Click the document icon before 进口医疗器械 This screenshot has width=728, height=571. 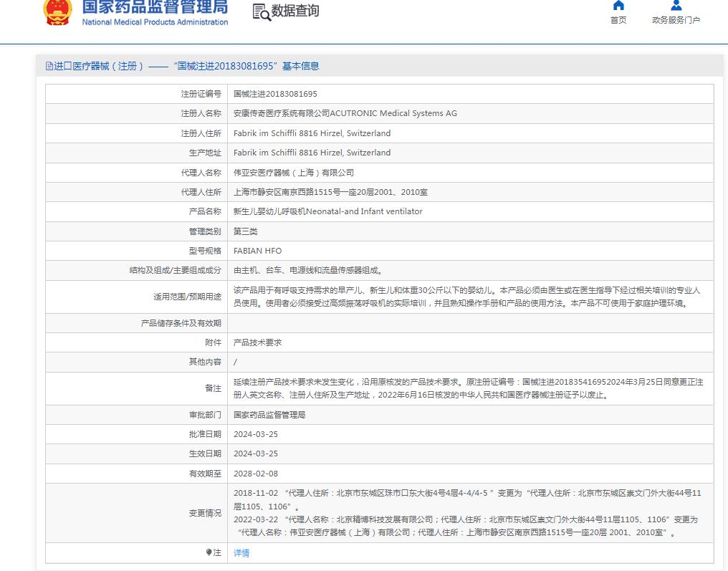point(49,66)
